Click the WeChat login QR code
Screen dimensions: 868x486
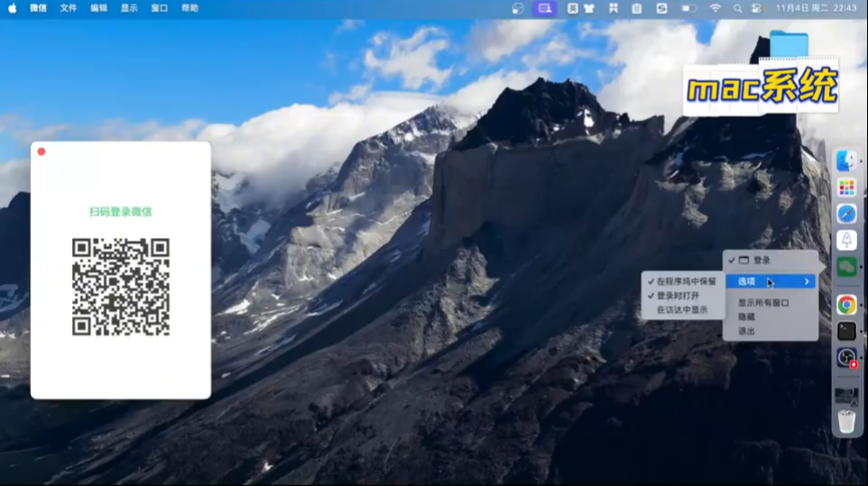click(121, 287)
